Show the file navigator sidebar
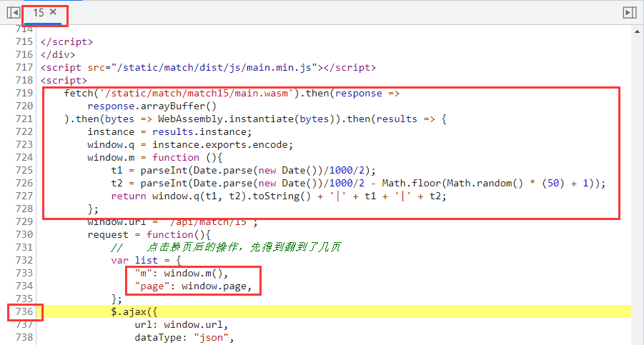Image resolution: width=644 pixels, height=345 pixels. (13, 12)
